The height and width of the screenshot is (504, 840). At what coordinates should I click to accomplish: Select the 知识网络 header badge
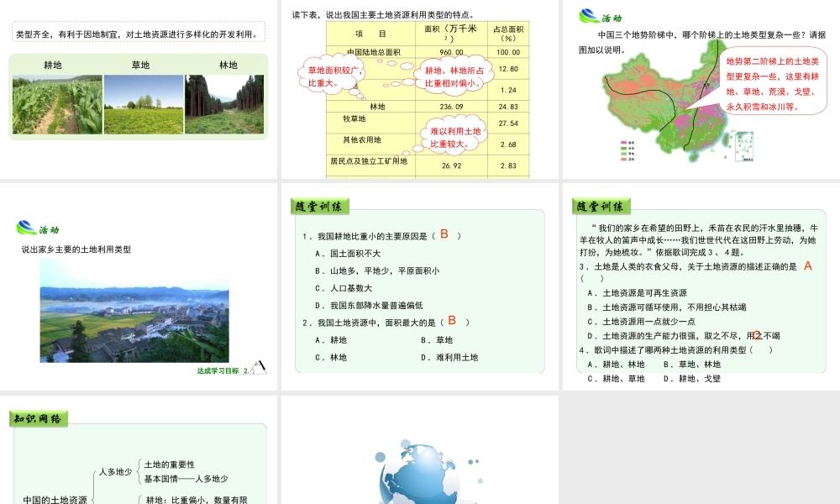tap(39, 419)
